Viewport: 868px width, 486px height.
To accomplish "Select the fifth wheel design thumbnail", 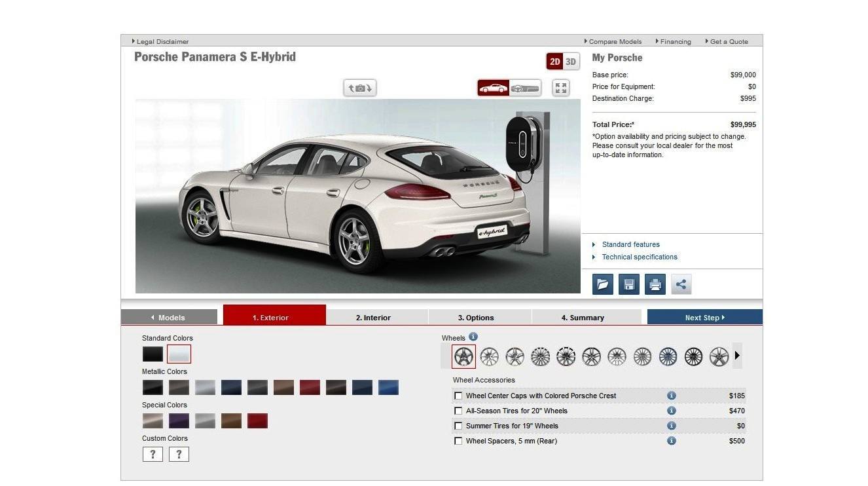I will pyautogui.click(x=566, y=356).
